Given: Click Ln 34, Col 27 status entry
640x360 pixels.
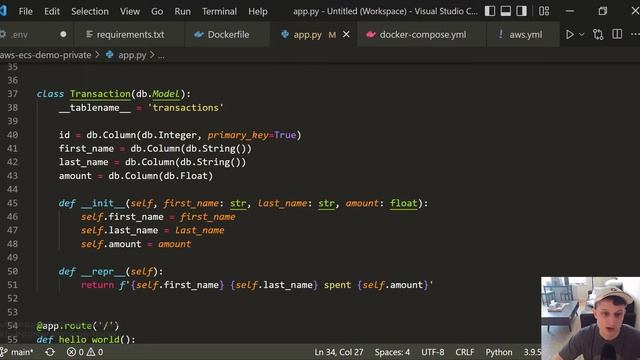Looking at the screenshot, I should [338, 352].
